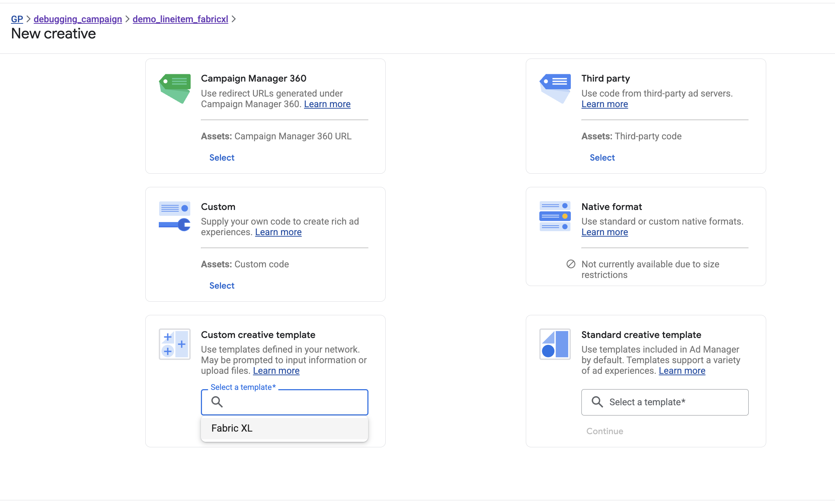Viewport: 835px width, 504px height.
Task: Open Learn more for Third party
Action: coord(605,104)
